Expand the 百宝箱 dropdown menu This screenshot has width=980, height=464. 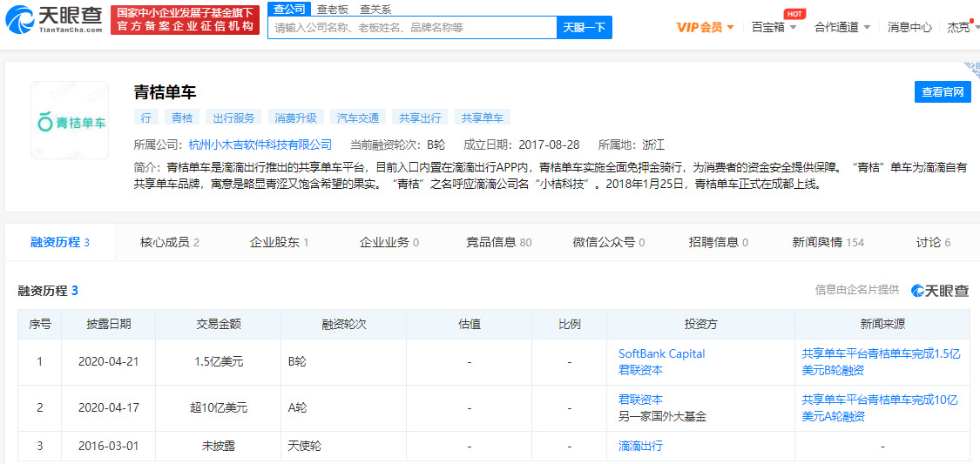click(x=774, y=28)
